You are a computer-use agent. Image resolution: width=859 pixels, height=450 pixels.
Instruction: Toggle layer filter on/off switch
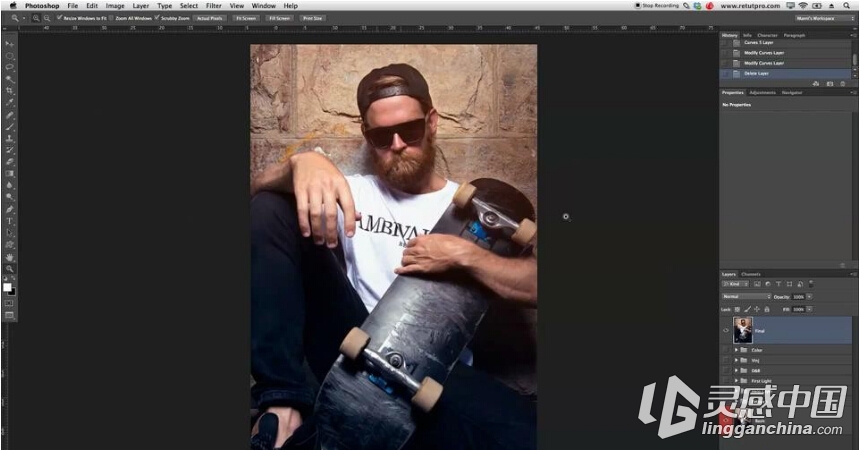click(811, 284)
